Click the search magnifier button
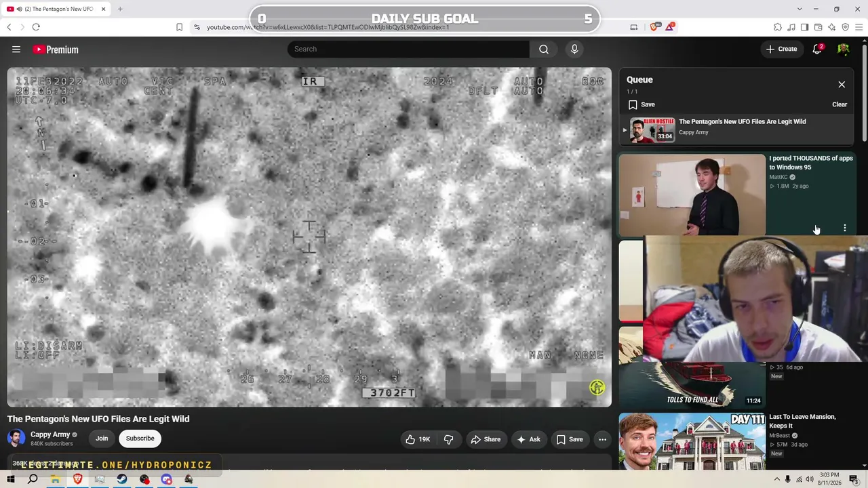Viewport: 868px width, 488px height. [x=544, y=49]
